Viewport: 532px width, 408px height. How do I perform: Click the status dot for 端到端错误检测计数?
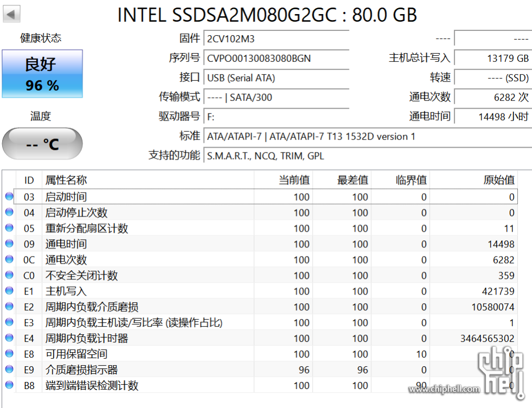[9, 385]
